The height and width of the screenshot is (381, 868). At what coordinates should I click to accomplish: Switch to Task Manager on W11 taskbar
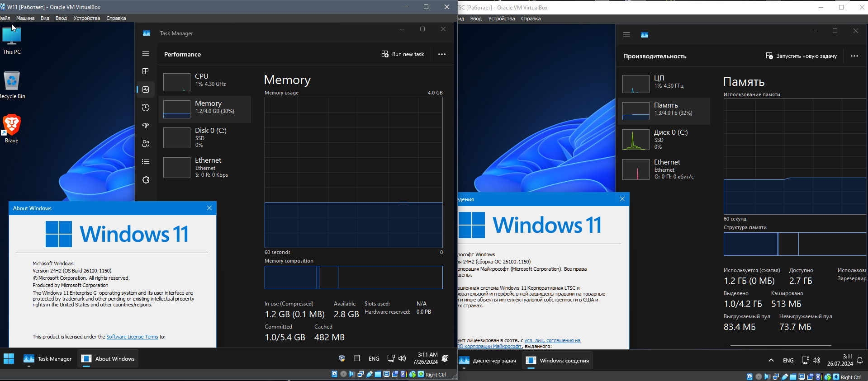(47, 359)
